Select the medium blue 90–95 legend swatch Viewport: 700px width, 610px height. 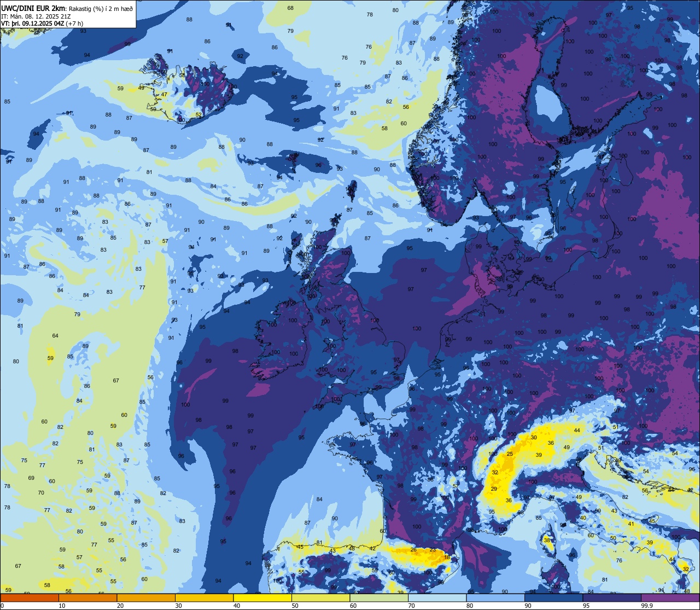coord(553,597)
